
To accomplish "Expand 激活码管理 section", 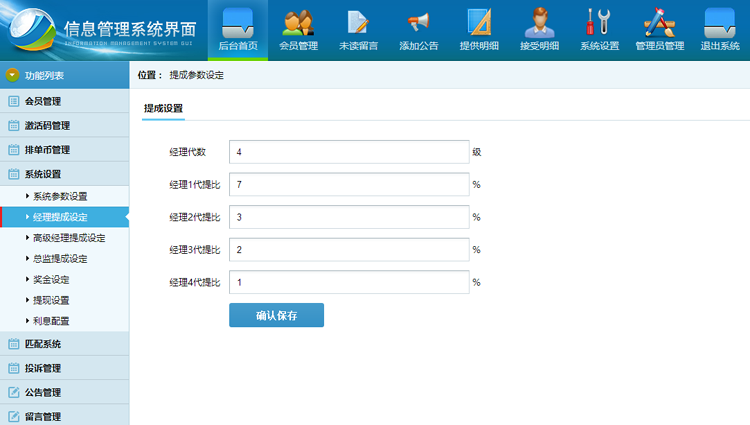I will point(65,125).
